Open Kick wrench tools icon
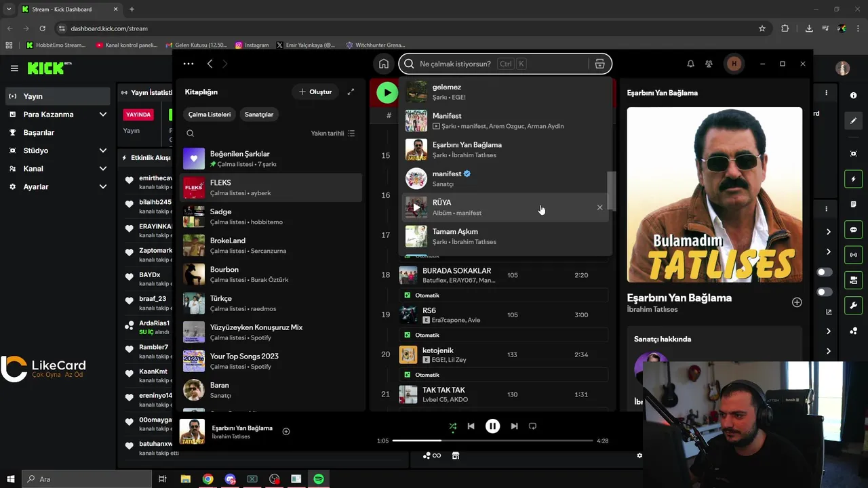868x488 pixels. 853,305
